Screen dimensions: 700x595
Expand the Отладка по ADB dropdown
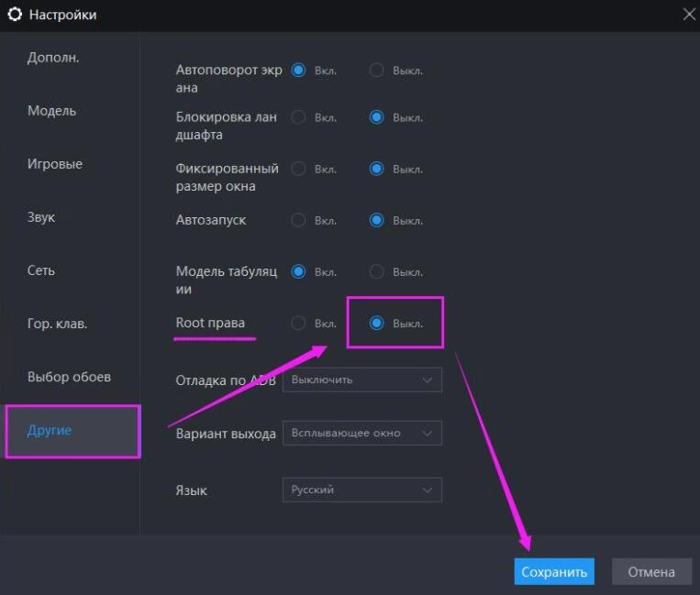coord(361,380)
